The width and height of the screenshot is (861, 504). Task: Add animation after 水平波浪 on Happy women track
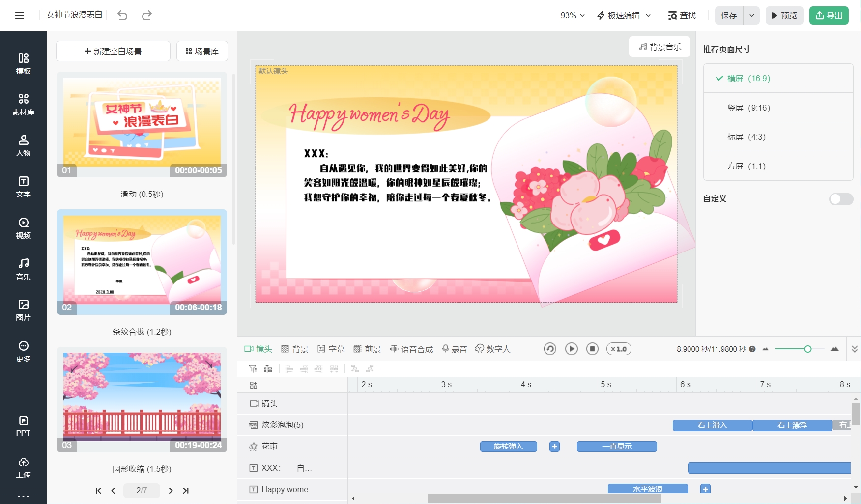705,489
